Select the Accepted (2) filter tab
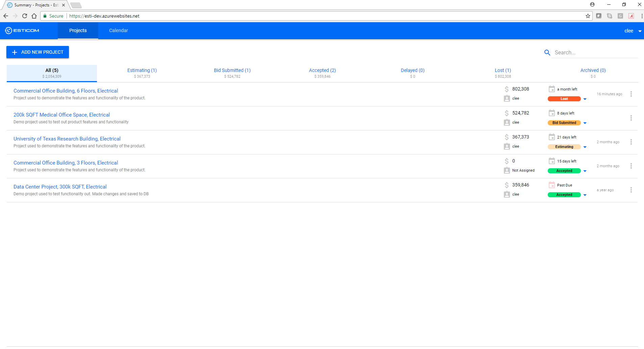Viewport: 644px width, 349px height. click(323, 73)
